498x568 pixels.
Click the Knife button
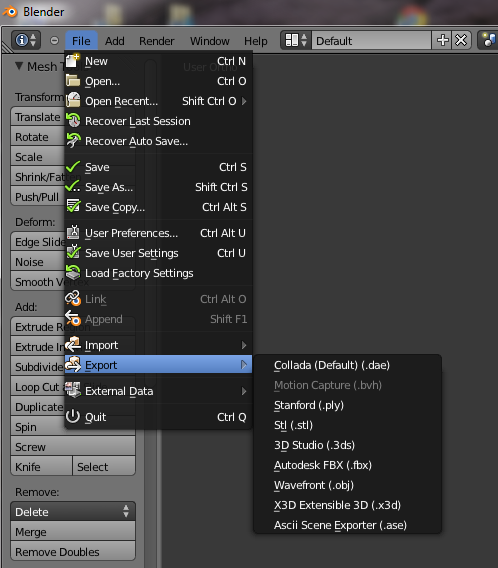point(41,467)
